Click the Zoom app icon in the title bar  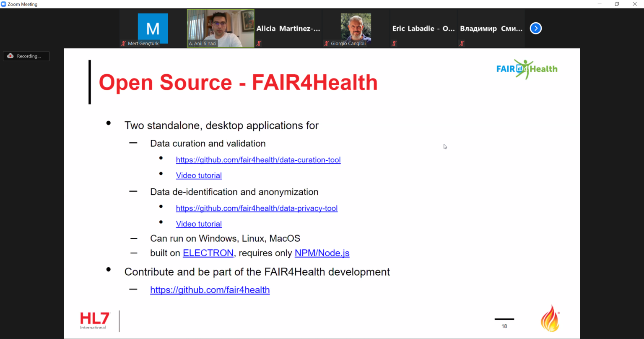(4, 4)
